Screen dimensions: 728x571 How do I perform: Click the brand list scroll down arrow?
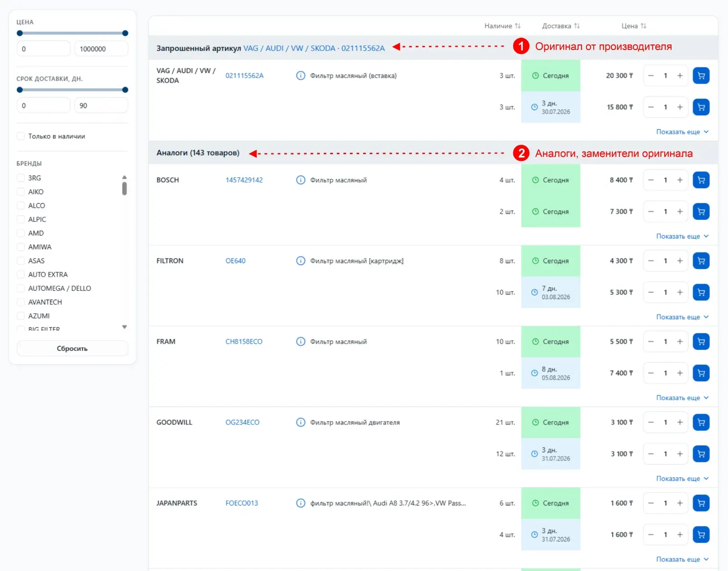[124, 327]
